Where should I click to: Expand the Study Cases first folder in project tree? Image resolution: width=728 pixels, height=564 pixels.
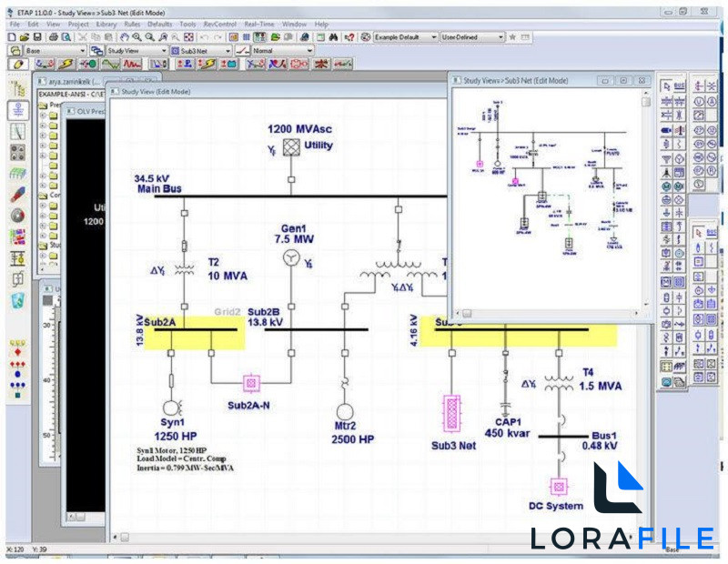(x=43, y=256)
